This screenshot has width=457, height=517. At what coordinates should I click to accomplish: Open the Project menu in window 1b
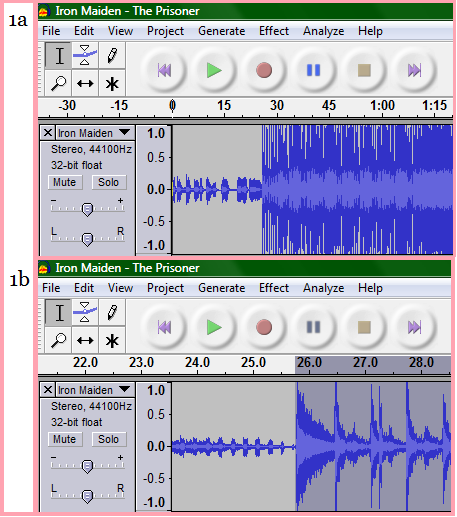(165, 288)
